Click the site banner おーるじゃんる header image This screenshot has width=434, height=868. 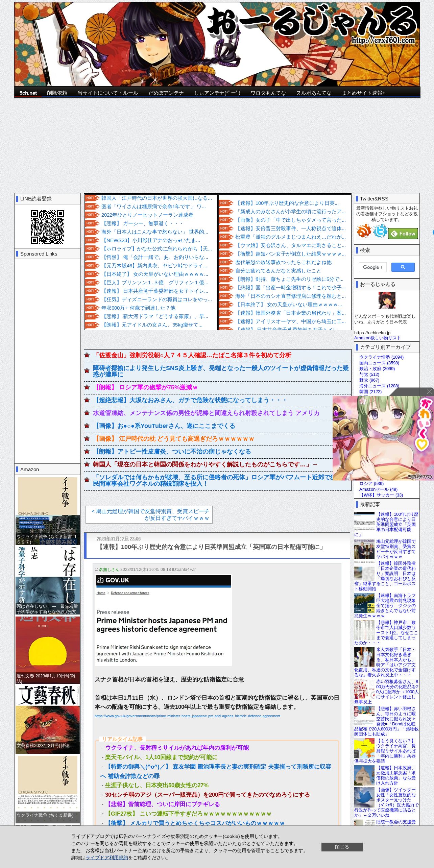pos(217,44)
